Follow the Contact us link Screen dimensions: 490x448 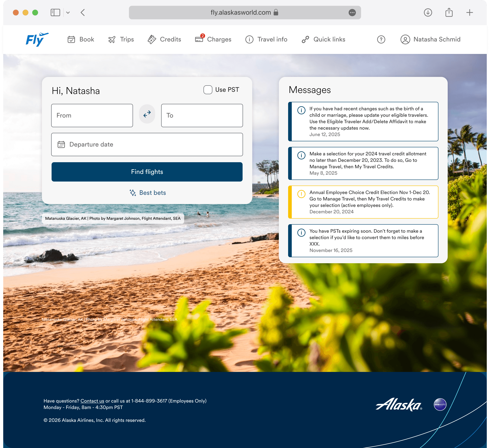point(92,401)
